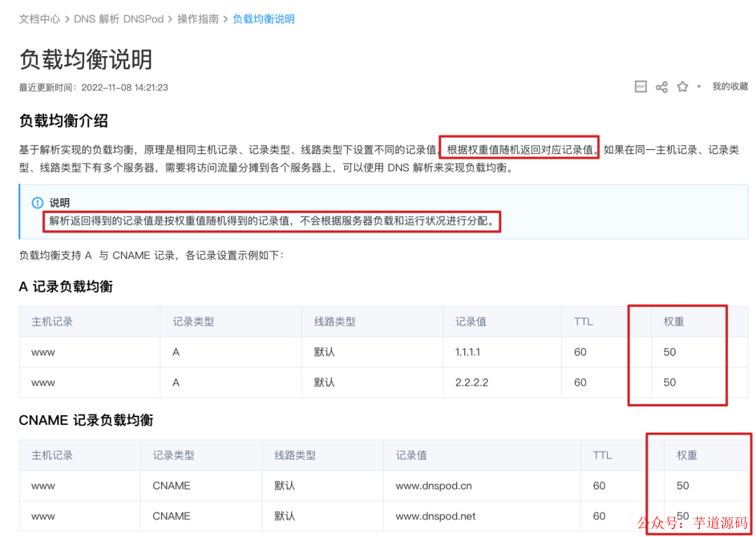Click weight 50 in 1.1.1.1 row
Image resolution: width=756 pixels, height=537 pixels.
(670, 352)
